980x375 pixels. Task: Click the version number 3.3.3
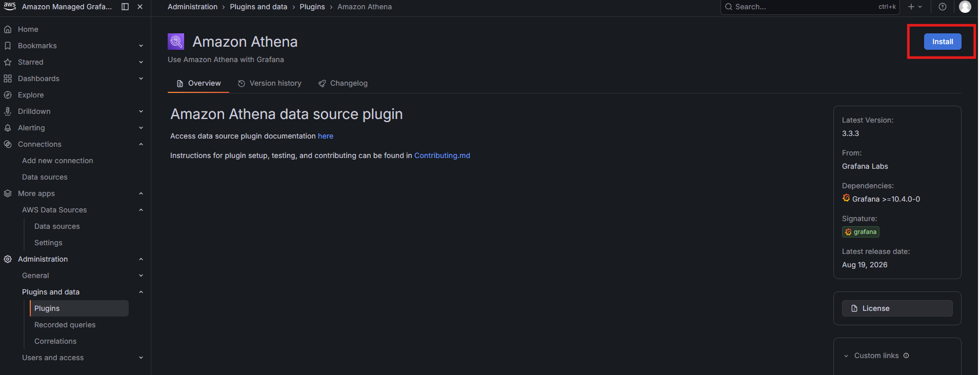pyautogui.click(x=850, y=133)
